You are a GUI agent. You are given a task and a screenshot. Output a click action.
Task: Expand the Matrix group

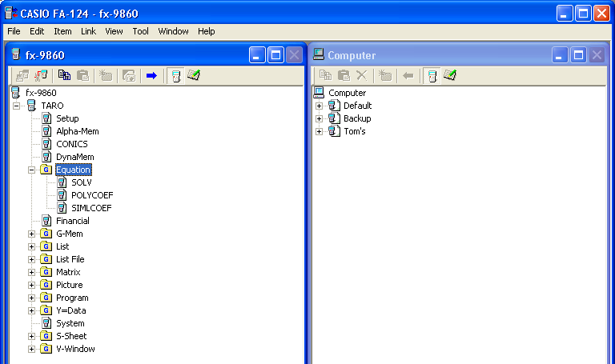coord(31,272)
